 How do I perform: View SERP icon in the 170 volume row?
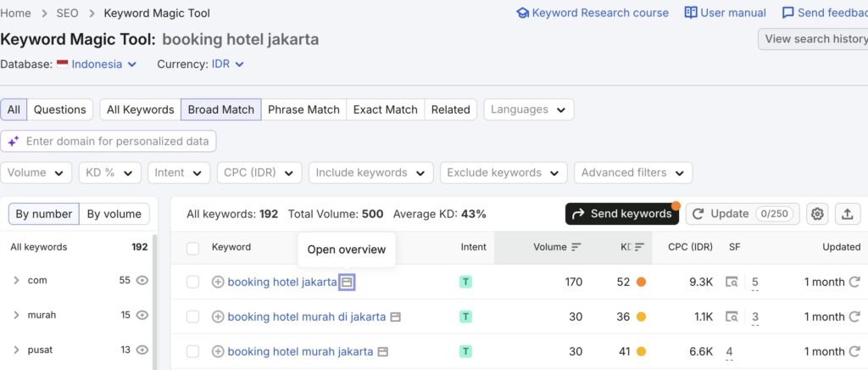[732, 282]
